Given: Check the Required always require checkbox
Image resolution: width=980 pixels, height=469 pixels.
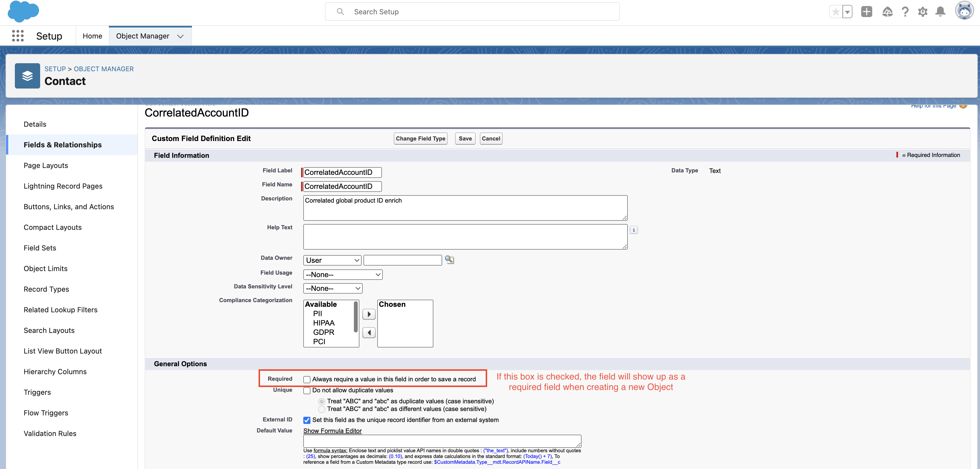Looking at the screenshot, I should tap(307, 379).
